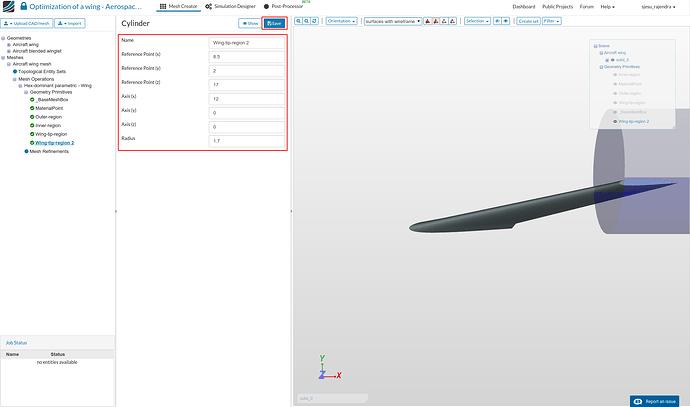Open the Selection dropdown
The height and width of the screenshot is (407, 690).
point(477,21)
